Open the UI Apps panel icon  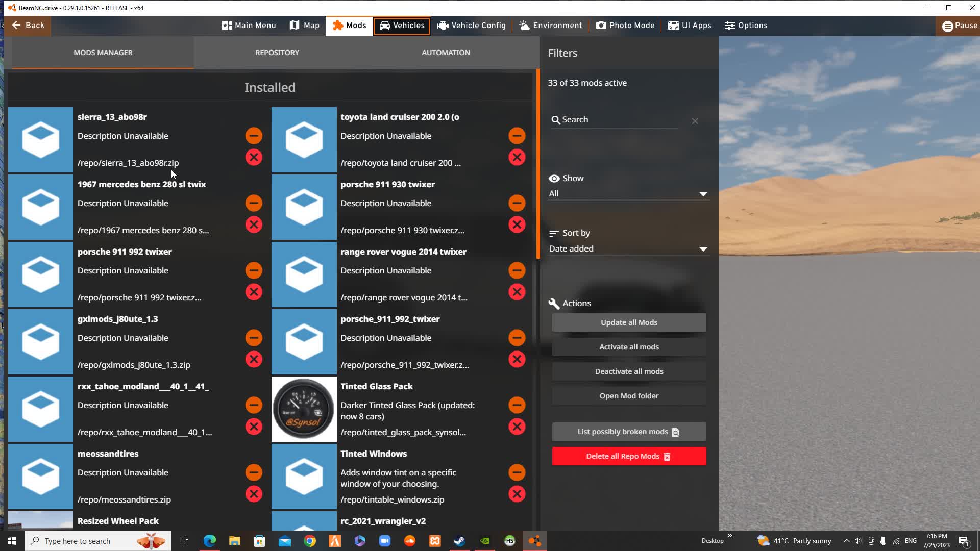pyautogui.click(x=673, y=26)
